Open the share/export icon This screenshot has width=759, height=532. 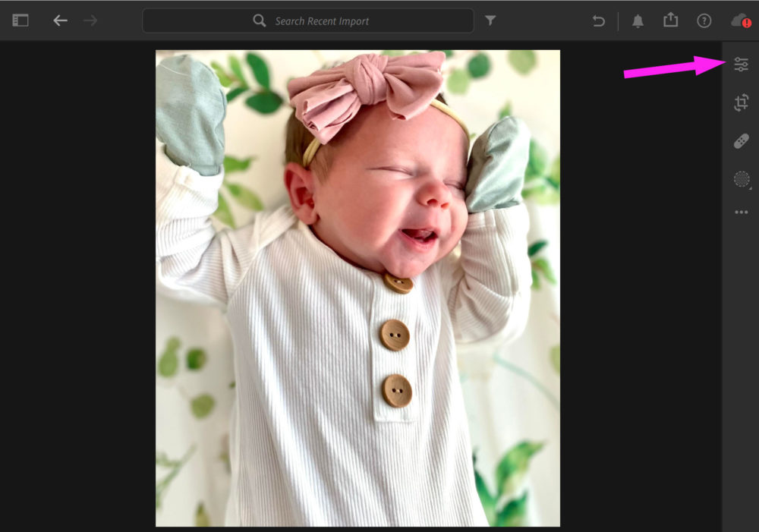coord(670,20)
